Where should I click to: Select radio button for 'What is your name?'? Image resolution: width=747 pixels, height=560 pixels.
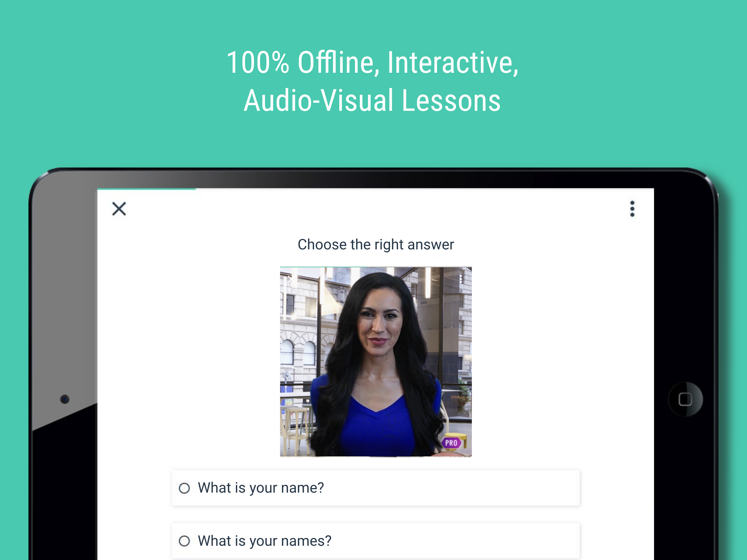click(x=184, y=488)
